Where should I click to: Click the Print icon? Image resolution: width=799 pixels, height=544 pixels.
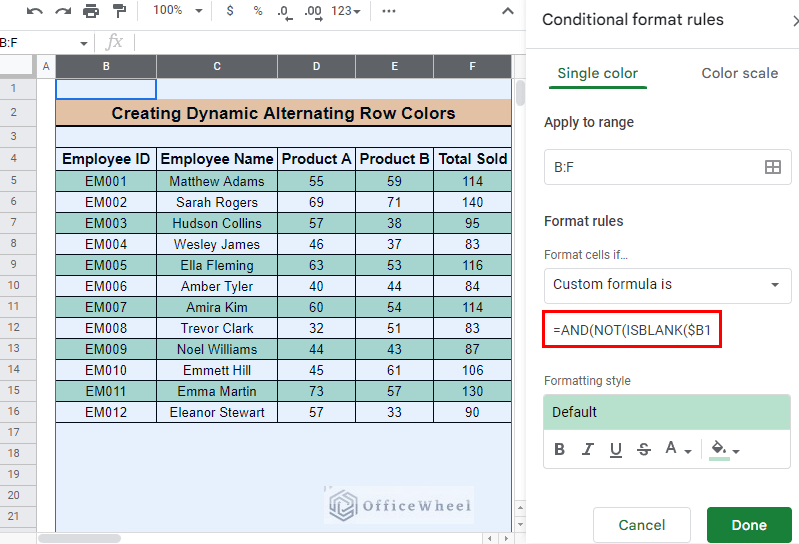(x=91, y=11)
